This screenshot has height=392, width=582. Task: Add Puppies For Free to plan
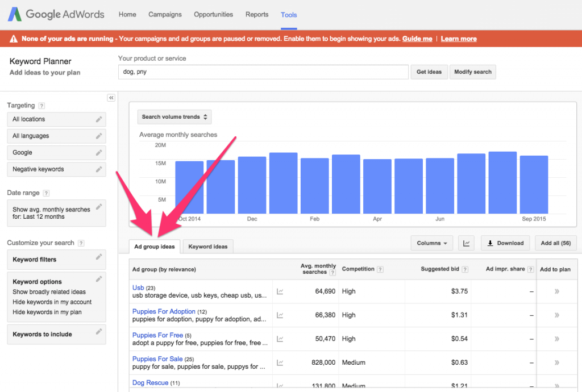click(557, 339)
